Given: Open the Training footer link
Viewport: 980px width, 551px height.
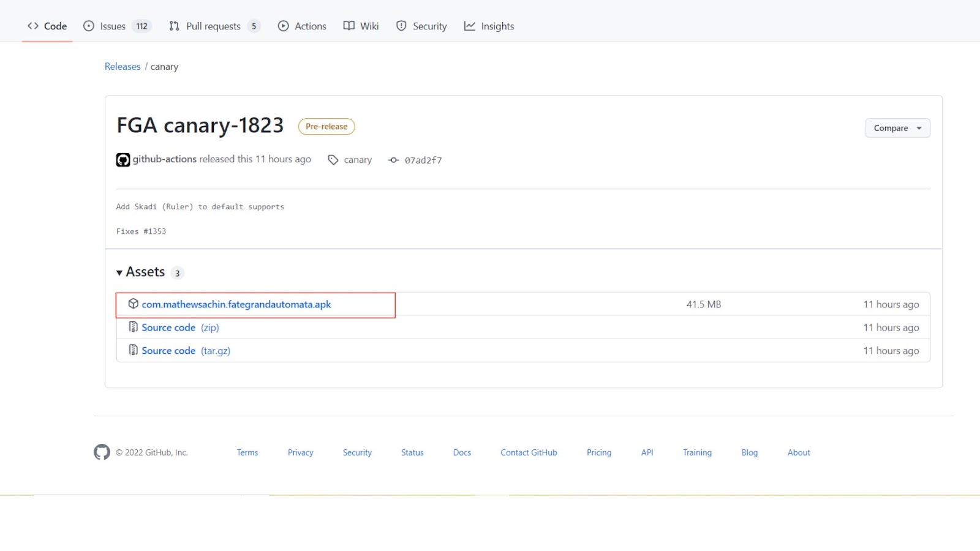Looking at the screenshot, I should [x=697, y=452].
